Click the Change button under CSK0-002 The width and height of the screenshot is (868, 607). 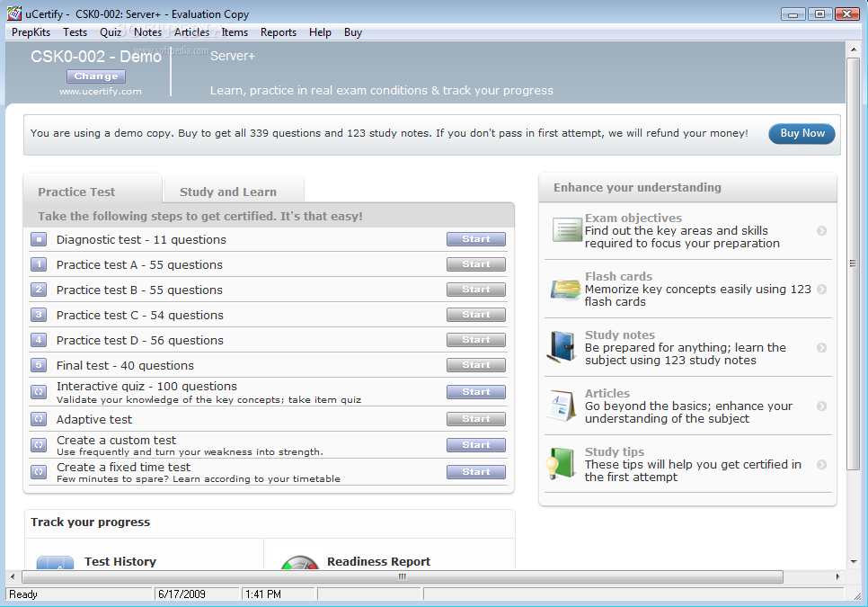pyautogui.click(x=96, y=76)
